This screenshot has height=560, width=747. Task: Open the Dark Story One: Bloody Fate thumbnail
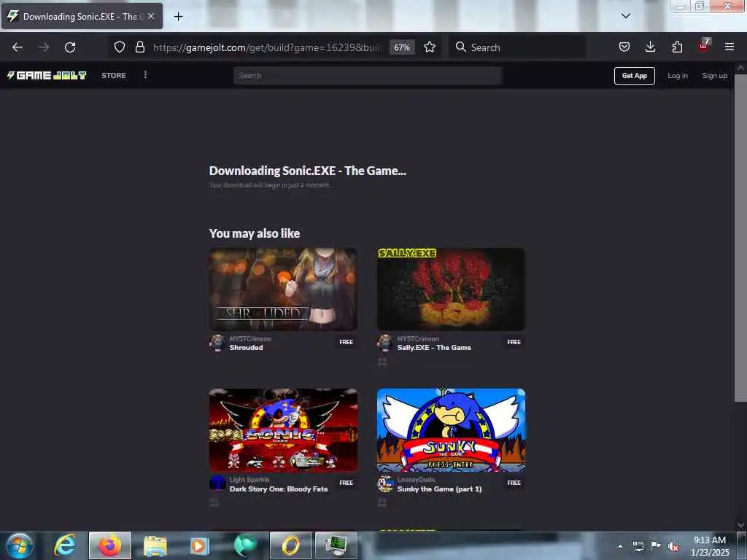point(283,430)
